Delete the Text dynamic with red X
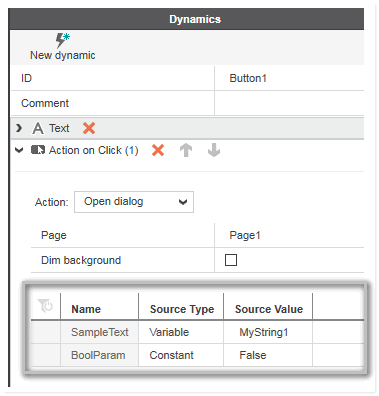This screenshot has width=379, height=396. [89, 128]
